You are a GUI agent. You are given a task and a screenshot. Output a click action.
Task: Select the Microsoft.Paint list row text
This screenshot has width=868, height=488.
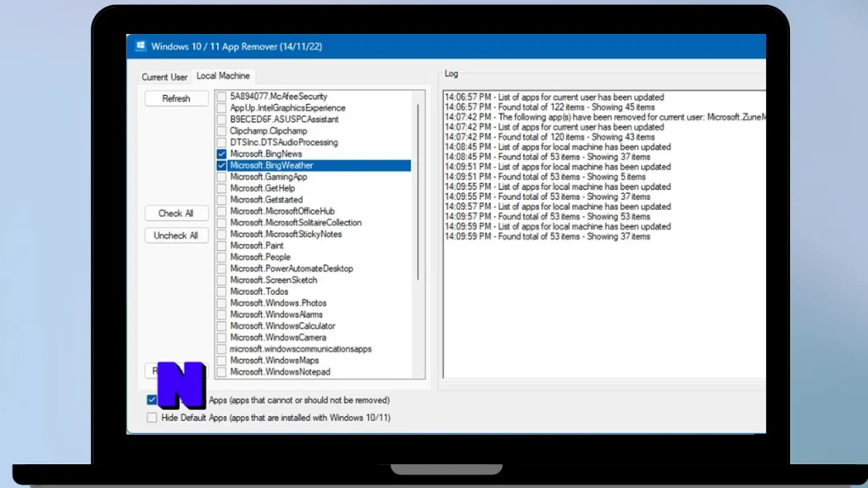[x=257, y=246]
